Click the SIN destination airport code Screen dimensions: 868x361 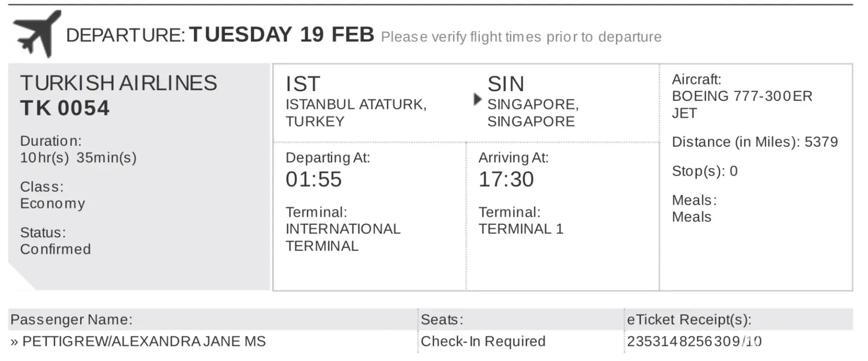click(x=505, y=84)
